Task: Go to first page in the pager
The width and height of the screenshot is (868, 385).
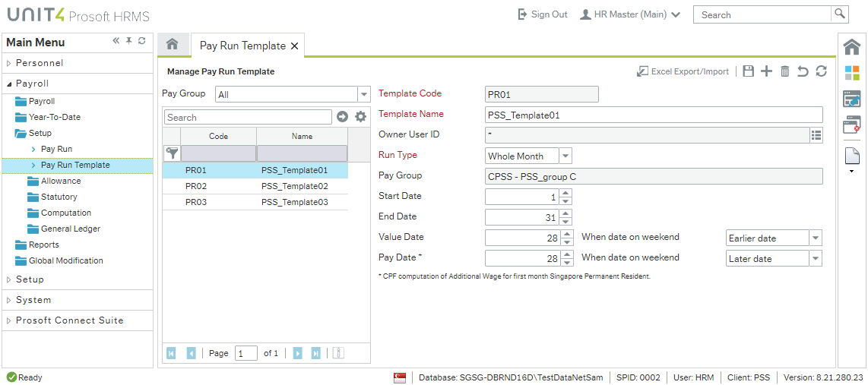Action: pos(171,353)
